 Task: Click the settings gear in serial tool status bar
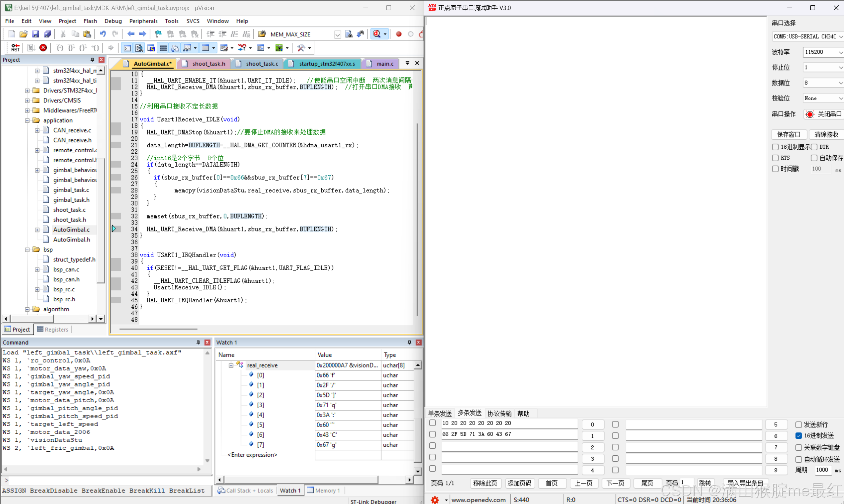tap(435, 500)
